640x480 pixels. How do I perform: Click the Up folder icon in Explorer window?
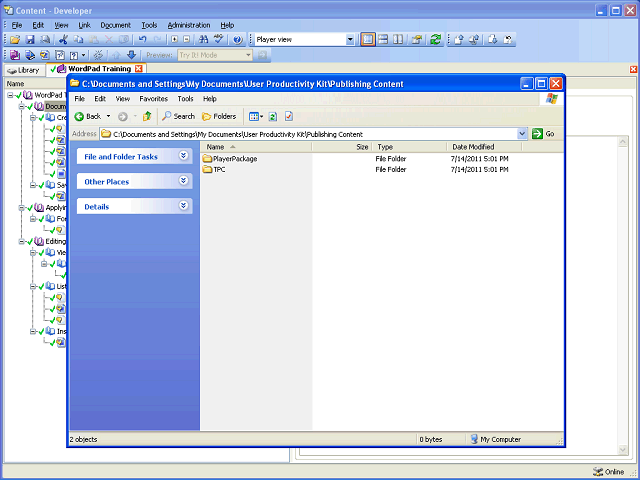(147, 116)
